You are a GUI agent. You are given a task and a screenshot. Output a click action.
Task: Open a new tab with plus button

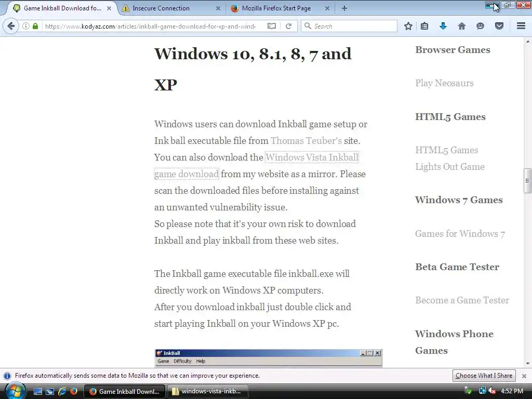click(x=344, y=8)
